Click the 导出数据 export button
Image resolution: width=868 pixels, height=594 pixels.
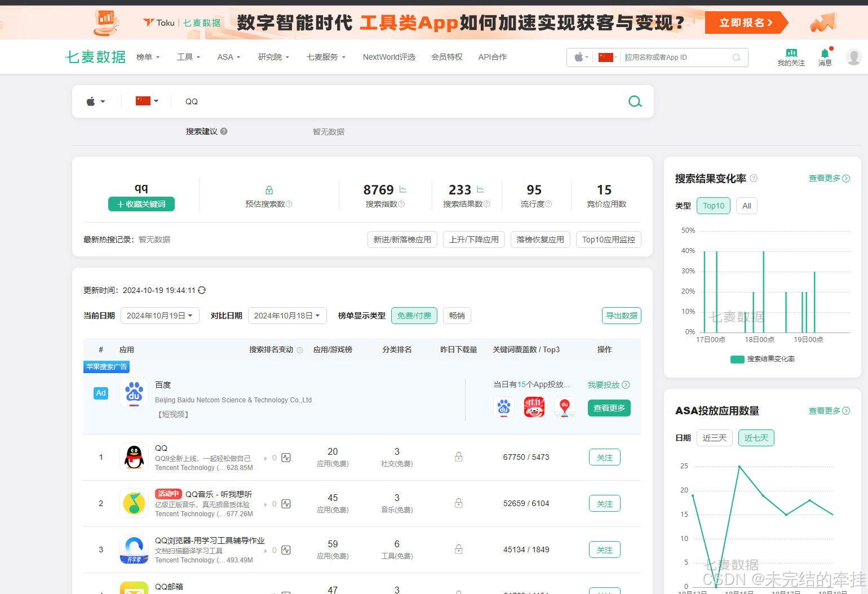(x=622, y=316)
